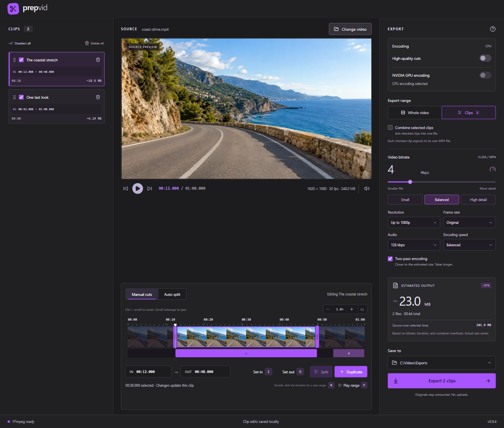The width and height of the screenshot is (504, 428).
Task: Open the Frame rate dropdown
Action: (469, 222)
